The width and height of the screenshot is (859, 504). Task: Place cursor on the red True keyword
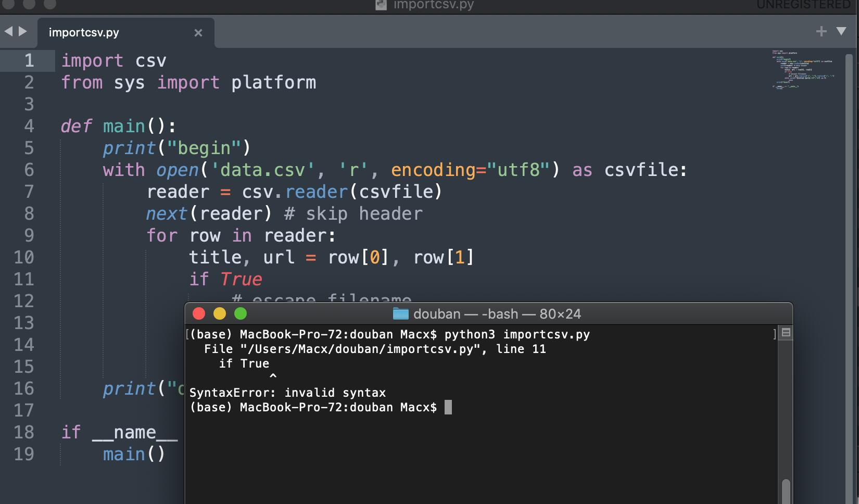(241, 279)
